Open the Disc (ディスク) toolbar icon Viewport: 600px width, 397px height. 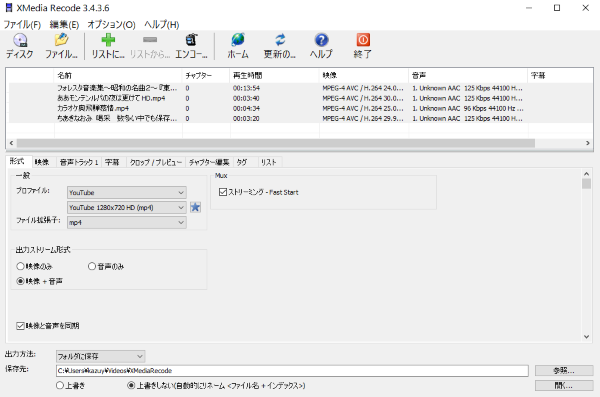click(x=20, y=46)
